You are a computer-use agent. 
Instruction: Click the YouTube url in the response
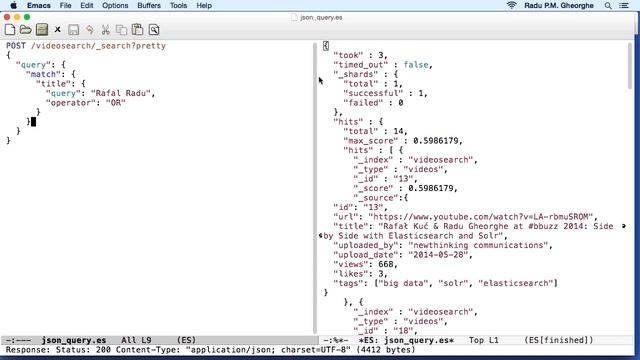(482, 217)
